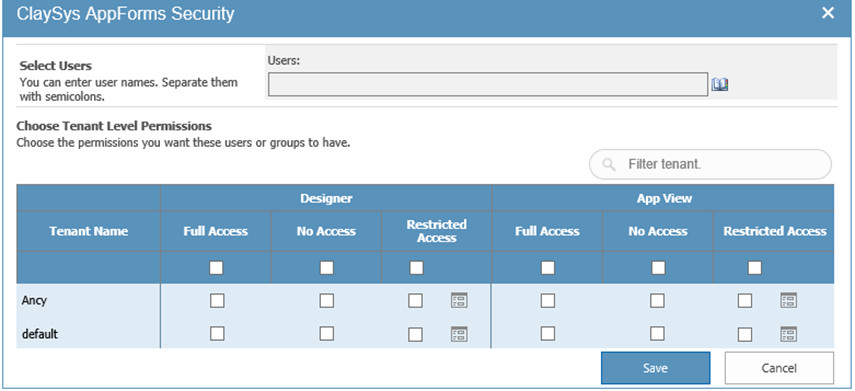Open Designer restricted access settings icon for default
This screenshot has height=391, width=855.
point(459,334)
